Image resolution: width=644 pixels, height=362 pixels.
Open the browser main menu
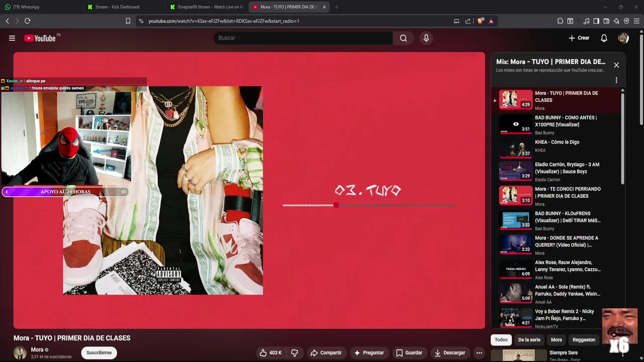click(x=636, y=21)
